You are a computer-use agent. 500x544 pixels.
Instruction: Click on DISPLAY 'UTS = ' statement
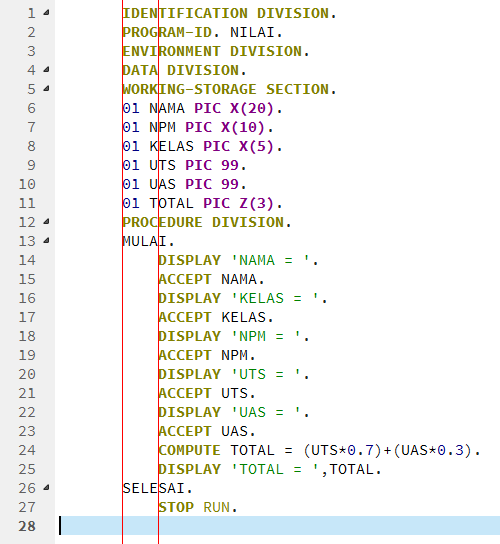point(234,374)
